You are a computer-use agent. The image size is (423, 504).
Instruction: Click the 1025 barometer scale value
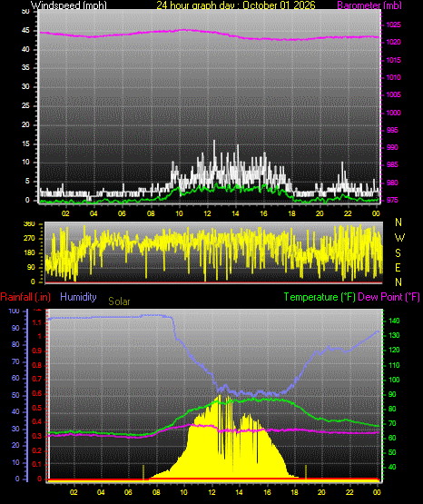tap(393, 25)
